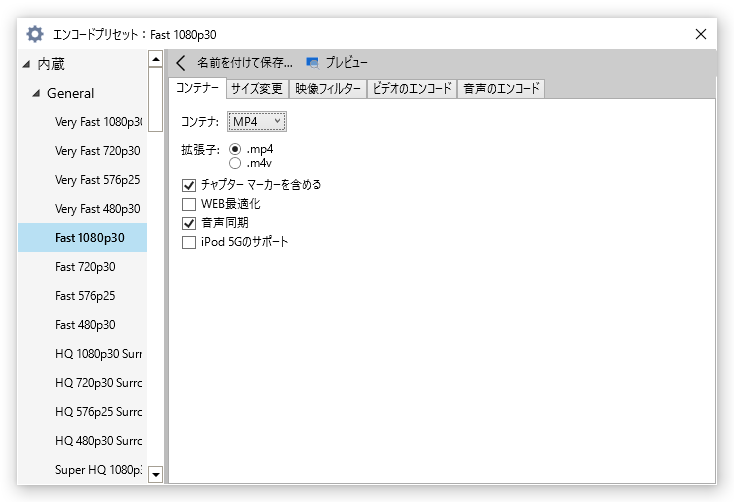The width and height of the screenshot is (734, 502).
Task: Collapse the 内蔵 tree node
Action: pos(26,64)
